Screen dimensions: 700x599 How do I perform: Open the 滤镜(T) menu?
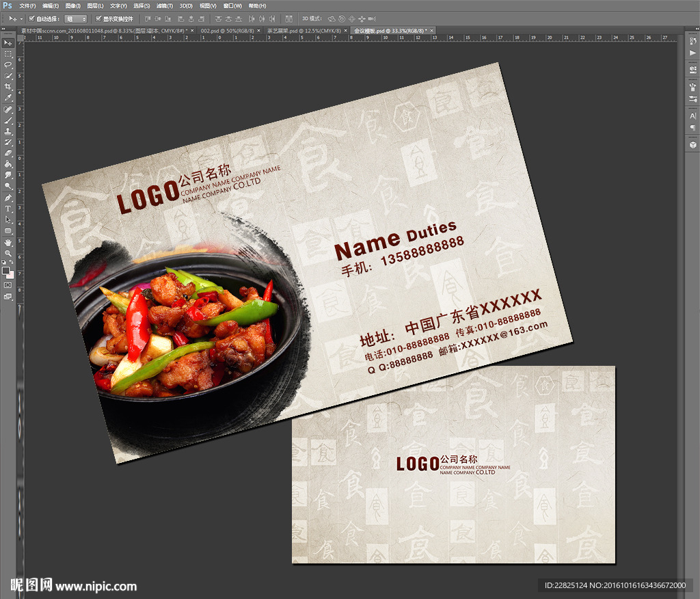164,5
